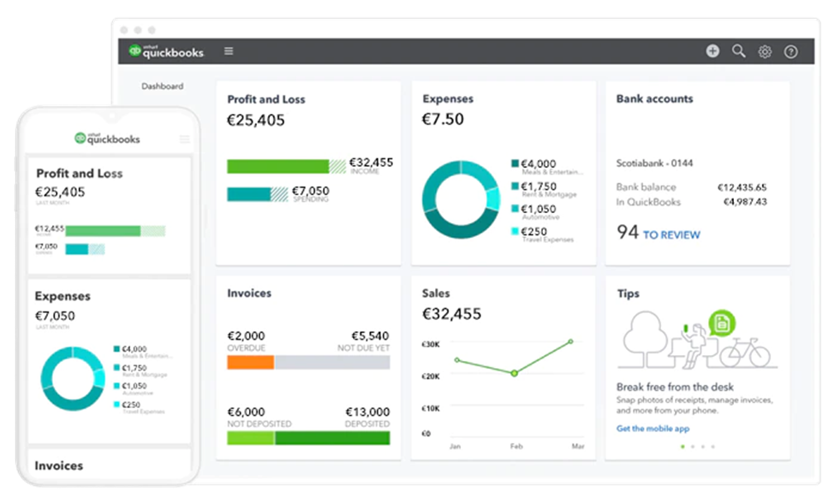Click the phone Expenses title
Image resolution: width=835 pixels, height=504 pixels.
(x=63, y=296)
